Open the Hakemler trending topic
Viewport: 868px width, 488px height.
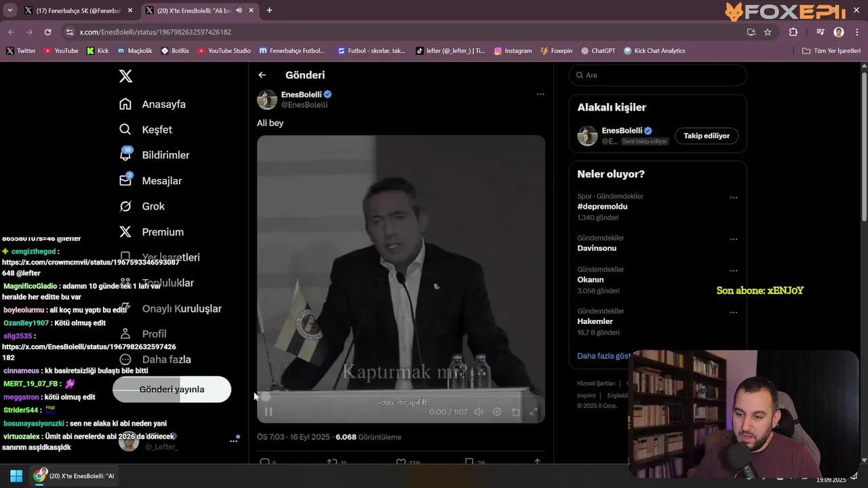tap(595, 321)
